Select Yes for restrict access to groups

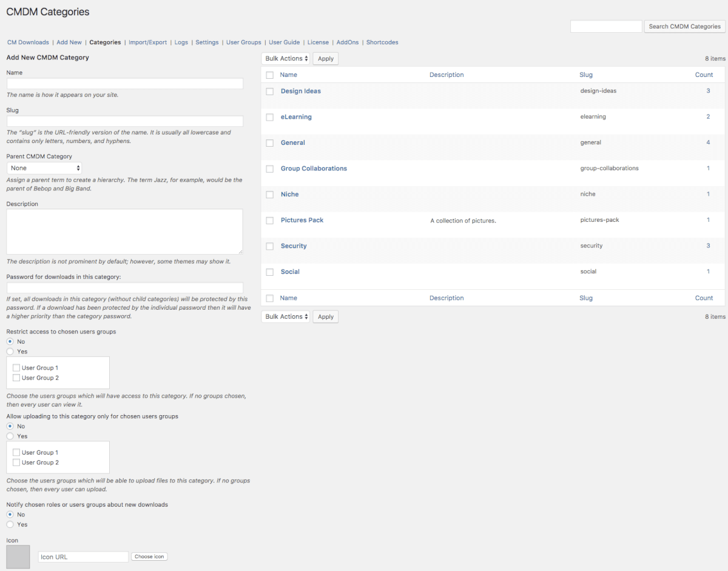point(10,352)
